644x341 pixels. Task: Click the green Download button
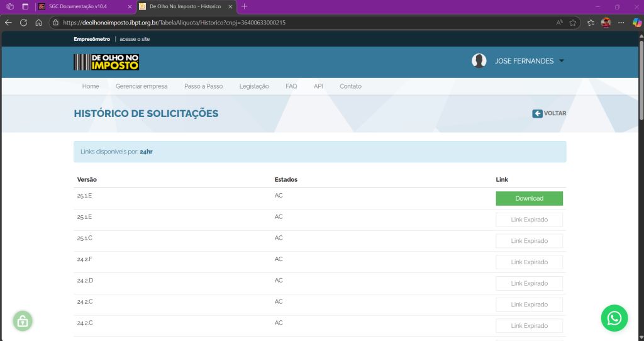(530, 198)
